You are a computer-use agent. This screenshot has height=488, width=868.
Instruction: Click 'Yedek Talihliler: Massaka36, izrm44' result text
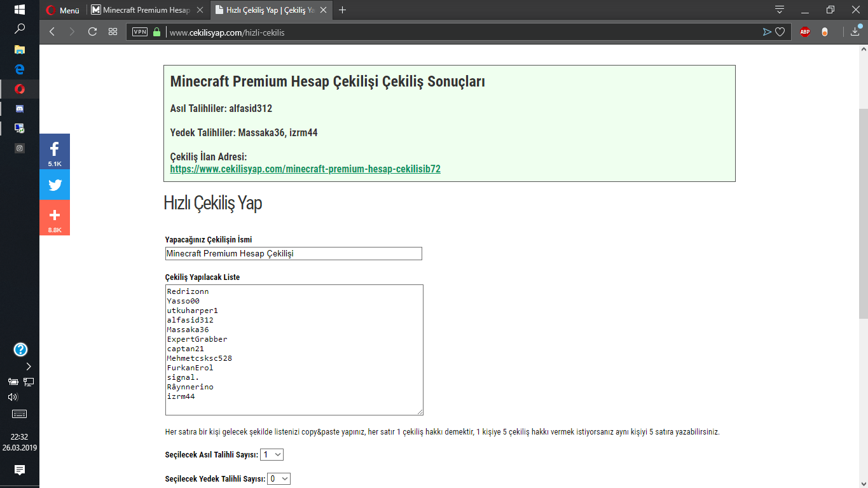(244, 133)
